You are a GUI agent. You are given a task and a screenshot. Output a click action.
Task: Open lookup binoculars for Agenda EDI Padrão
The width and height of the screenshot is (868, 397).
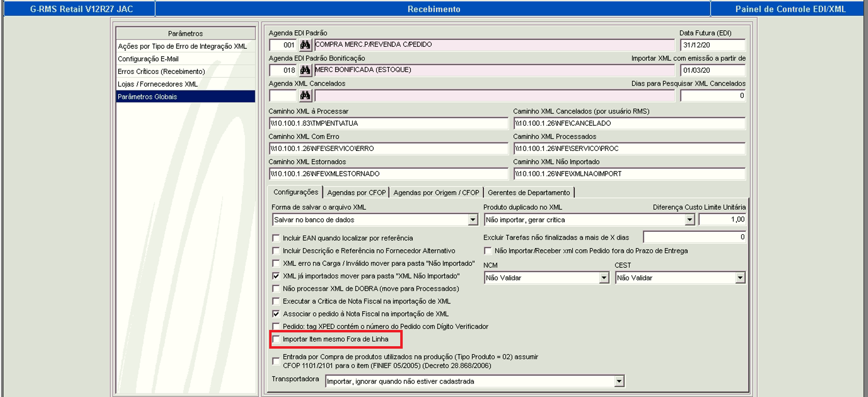(x=305, y=45)
